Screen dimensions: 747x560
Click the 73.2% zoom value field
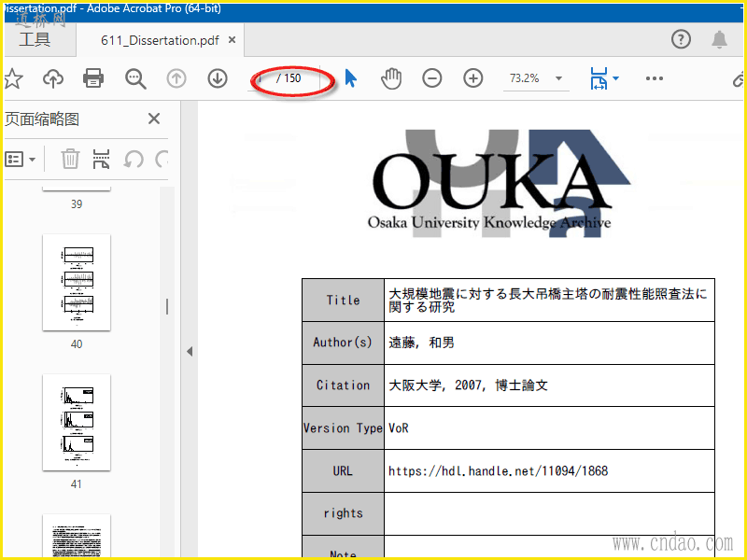525,78
